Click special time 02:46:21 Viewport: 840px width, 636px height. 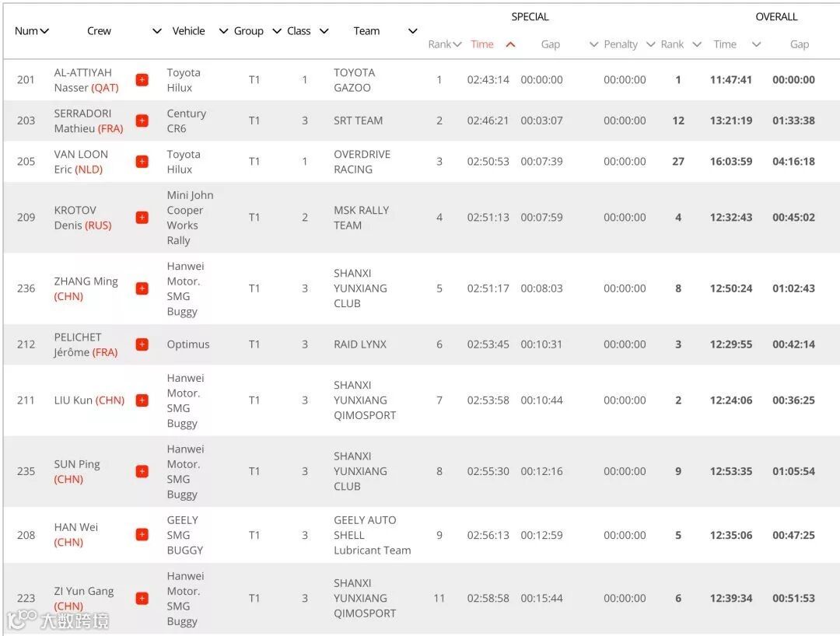(488, 121)
